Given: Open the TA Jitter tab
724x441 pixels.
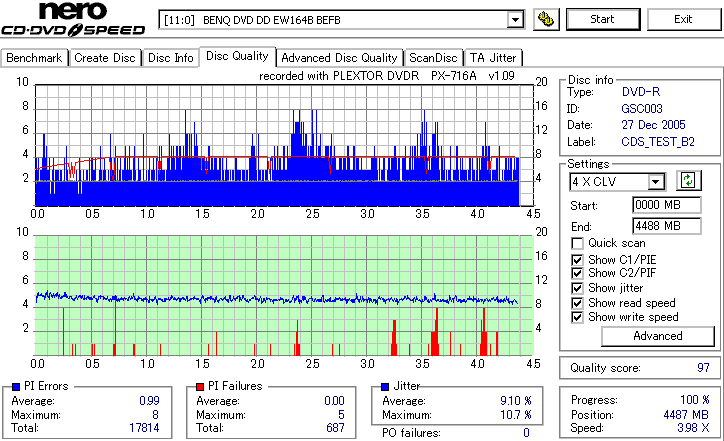Looking at the screenshot, I should click(493, 58).
